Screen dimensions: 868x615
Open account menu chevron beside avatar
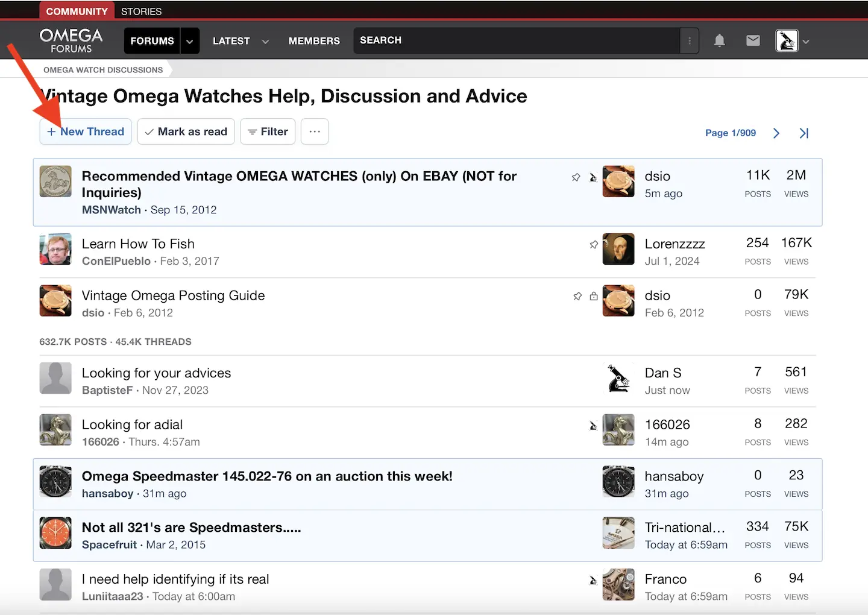[x=806, y=42]
